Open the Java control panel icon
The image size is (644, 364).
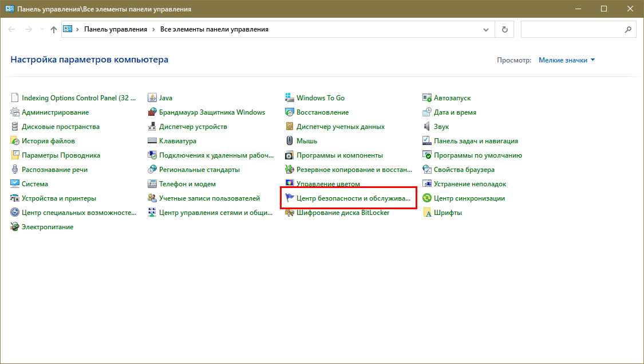[x=152, y=98]
